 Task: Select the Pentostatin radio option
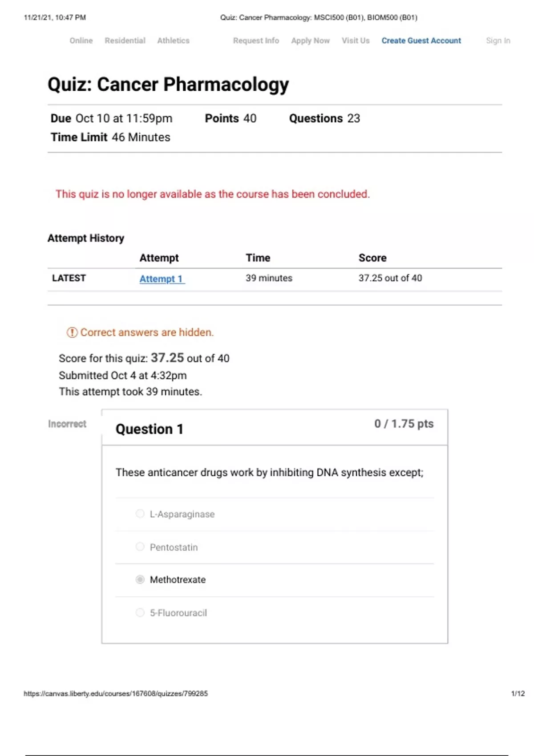tap(140, 547)
